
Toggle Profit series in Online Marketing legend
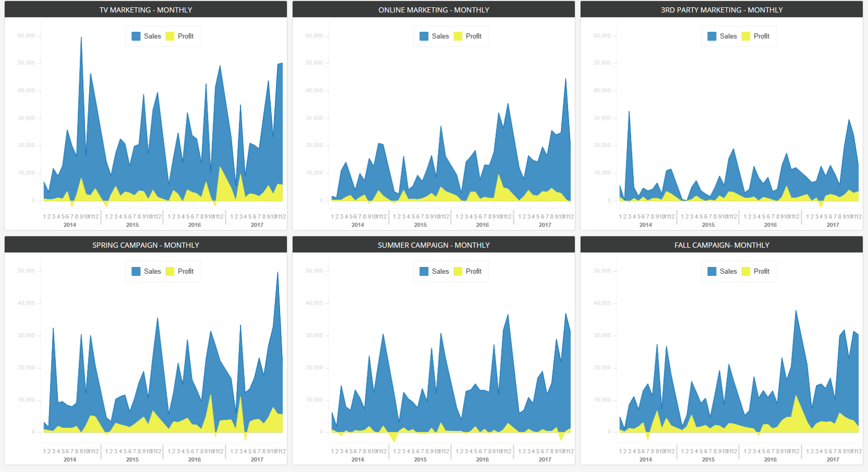pyautogui.click(x=468, y=36)
